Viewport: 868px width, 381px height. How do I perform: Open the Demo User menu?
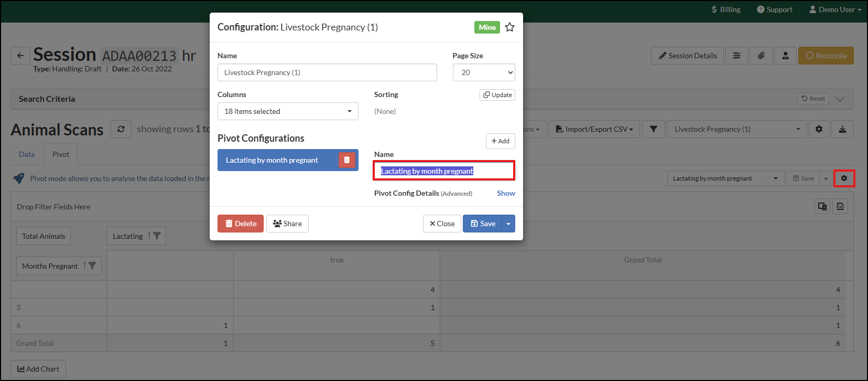835,9
